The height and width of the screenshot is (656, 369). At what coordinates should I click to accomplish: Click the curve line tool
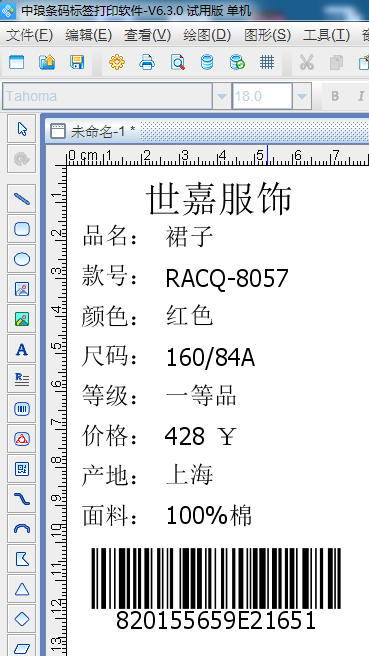22,499
